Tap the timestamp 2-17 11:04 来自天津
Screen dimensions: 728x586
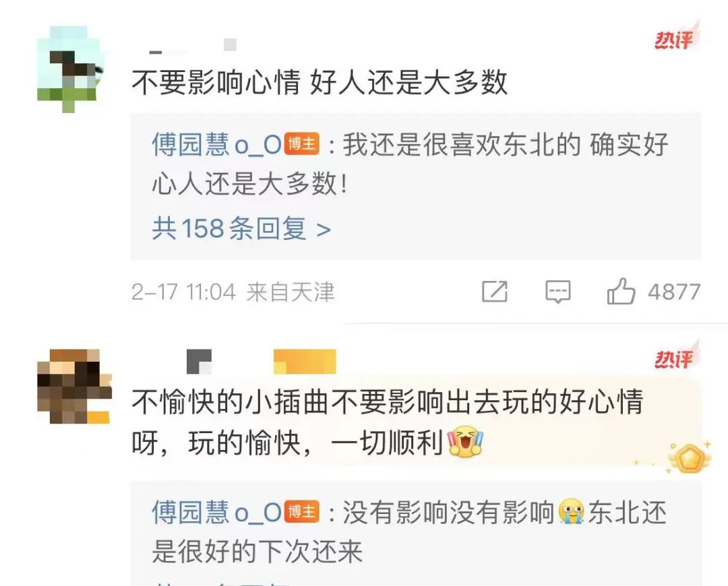click(x=233, y=292)
